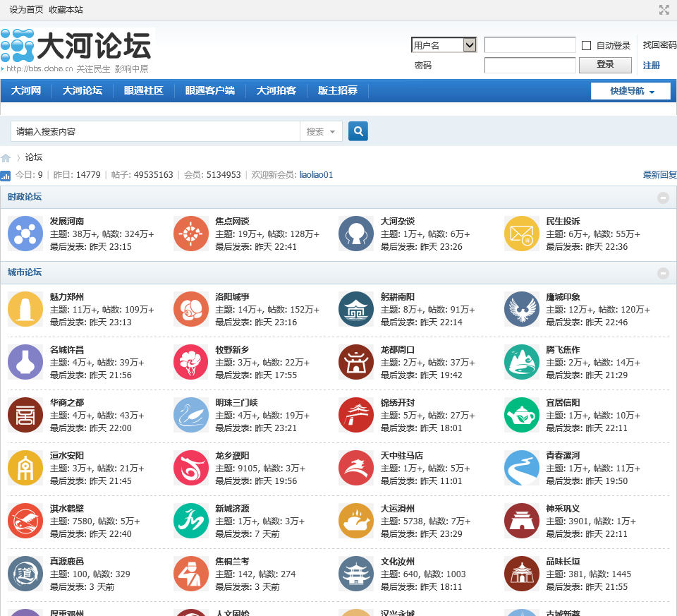The height and width of the screenshot is (616, 677).
Task: Open the 龙都周口 forum icon
Action: [x=356, y=362]
